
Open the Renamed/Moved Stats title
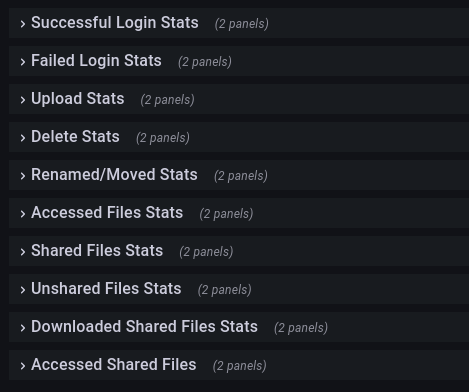114,175
